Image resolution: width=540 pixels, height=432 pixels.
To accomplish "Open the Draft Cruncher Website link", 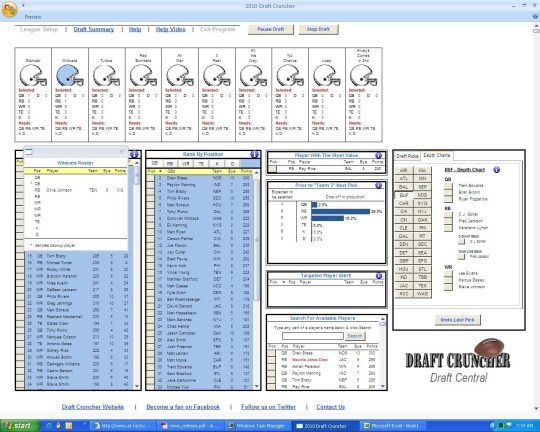I will click(x=93, y=407).
